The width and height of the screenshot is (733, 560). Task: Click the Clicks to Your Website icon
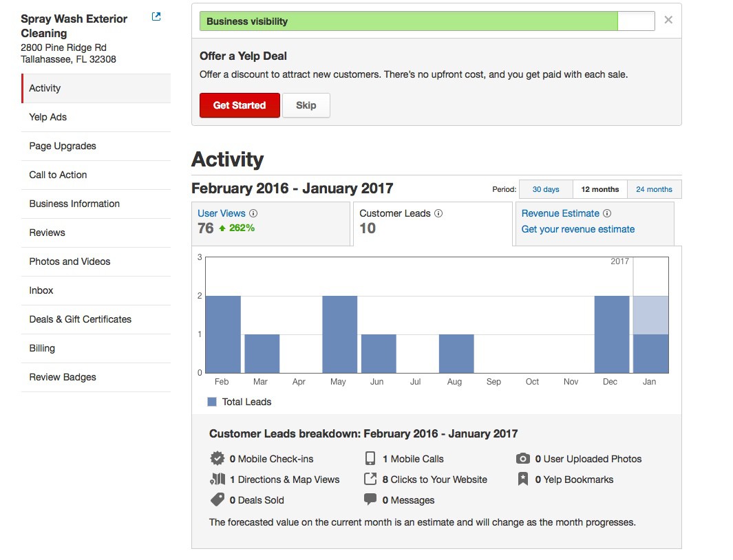point(370,479)
